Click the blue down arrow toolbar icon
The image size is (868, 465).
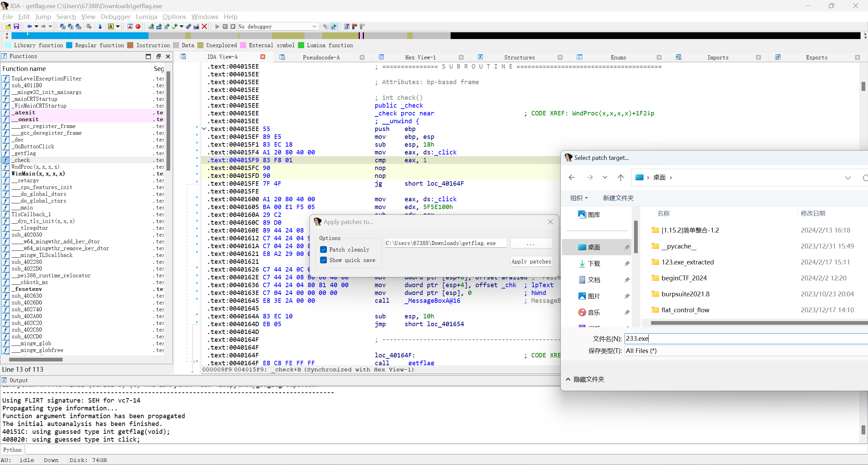[100, 26]
